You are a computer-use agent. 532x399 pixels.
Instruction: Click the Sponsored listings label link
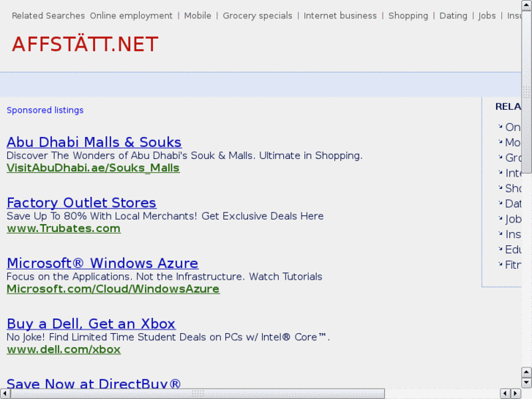[45, 111]
